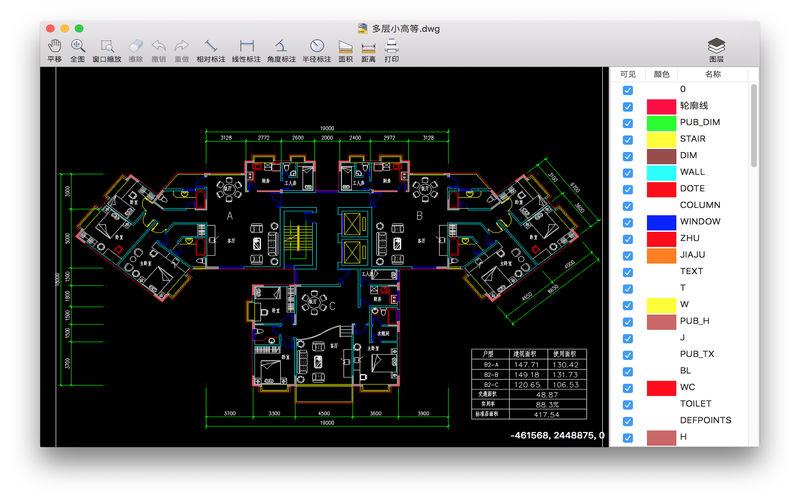This screenshot has height=500, width=800.
Task: Select the linear dimension (线性标注) tool
Action: tap(246, 51)
